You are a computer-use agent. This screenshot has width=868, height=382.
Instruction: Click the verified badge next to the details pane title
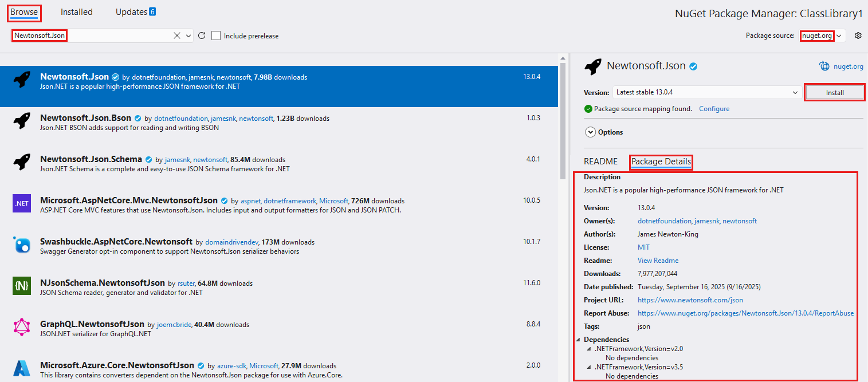point(693,66)
